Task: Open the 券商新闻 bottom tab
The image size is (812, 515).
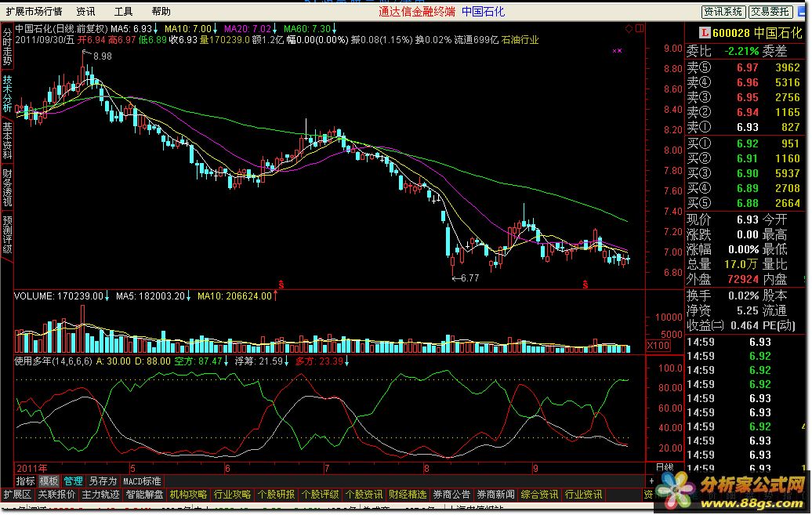Action: click(x=496, y=495)
